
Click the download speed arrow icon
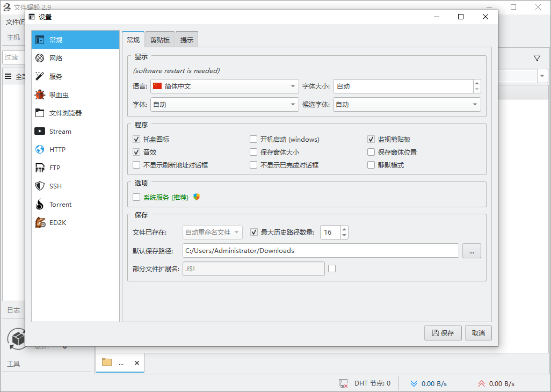tap(414, 383)
